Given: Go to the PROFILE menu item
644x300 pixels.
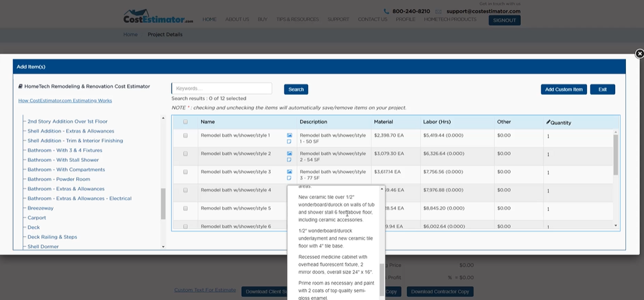Looking at the screenshot, I should pyautogui.click(x=405, y=19).
